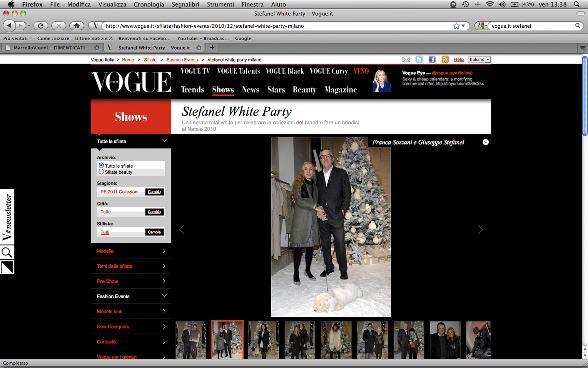
Task: Click Cambia button for Stilista
Action: [154, 232]
